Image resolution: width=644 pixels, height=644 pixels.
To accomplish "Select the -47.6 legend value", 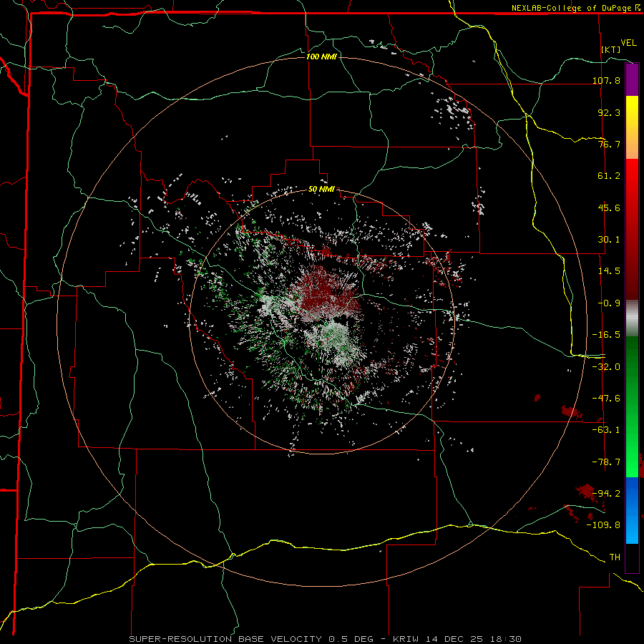I will point(606,399).
